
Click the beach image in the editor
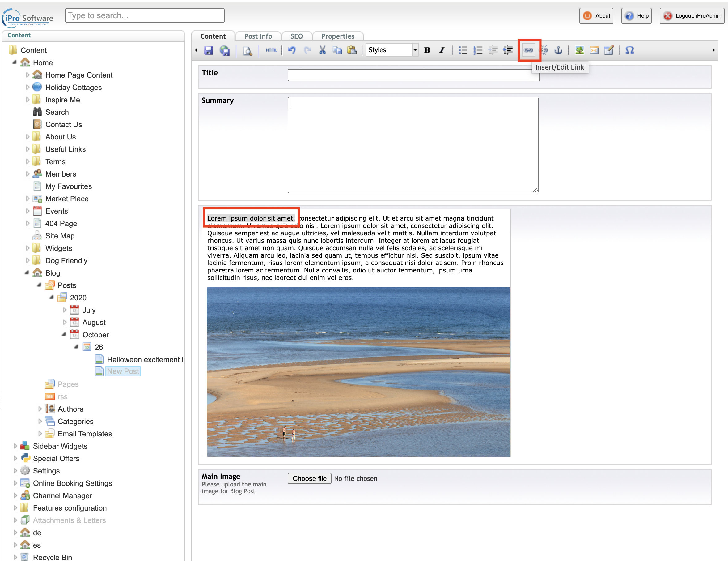coord(358,372)
